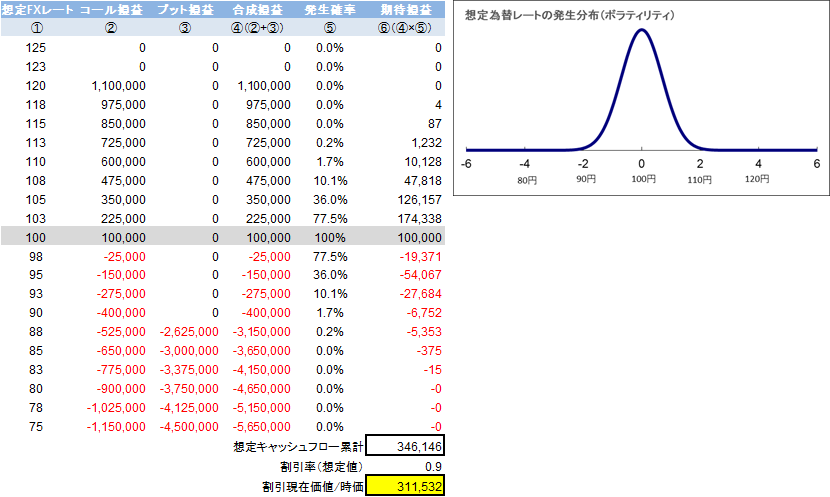The height and width of the screenshot is (497, 830).
Task: Select the combined loss cell -5,650,000
Action: [262, 427]
